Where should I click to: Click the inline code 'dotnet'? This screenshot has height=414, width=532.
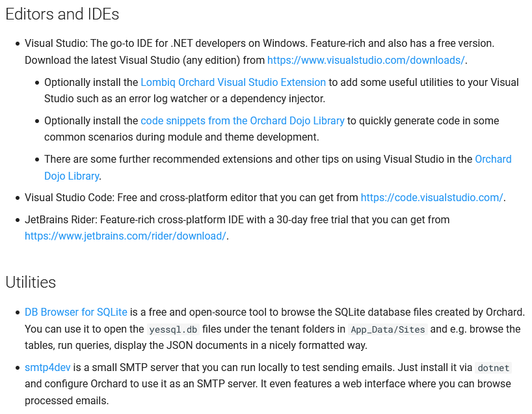(494, 368)
